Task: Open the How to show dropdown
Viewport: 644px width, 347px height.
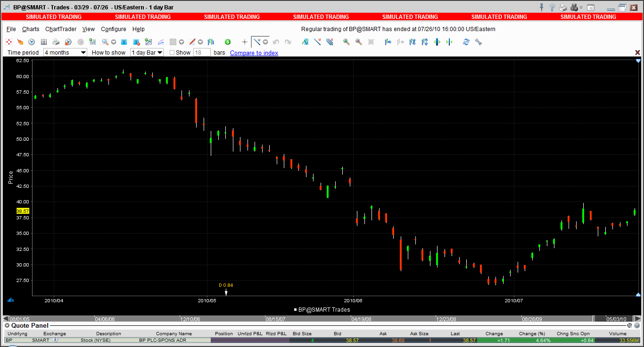Action: tap(147, 52)
